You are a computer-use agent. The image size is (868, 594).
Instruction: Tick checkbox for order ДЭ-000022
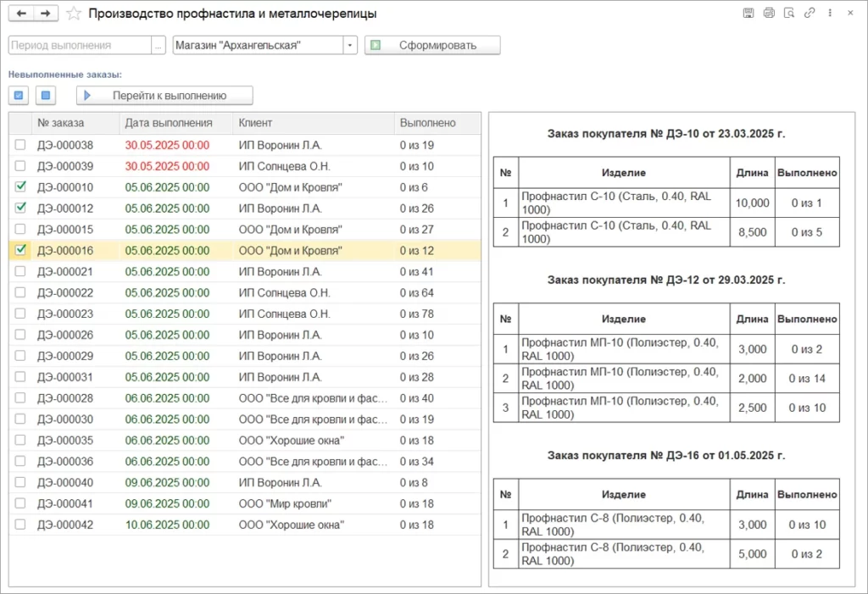coord(20,292)
